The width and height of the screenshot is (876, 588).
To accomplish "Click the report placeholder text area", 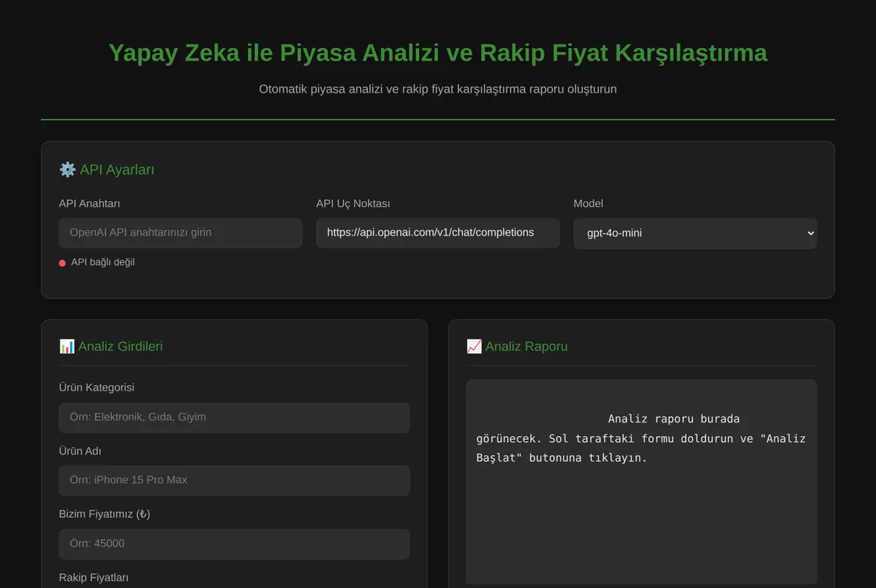I will coord(642,481).
